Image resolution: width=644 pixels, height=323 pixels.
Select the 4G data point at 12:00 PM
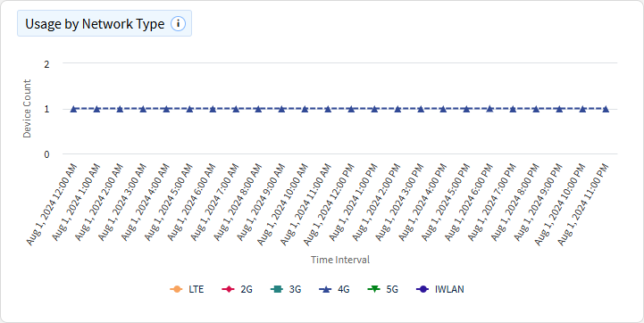[x=351, y=109]
